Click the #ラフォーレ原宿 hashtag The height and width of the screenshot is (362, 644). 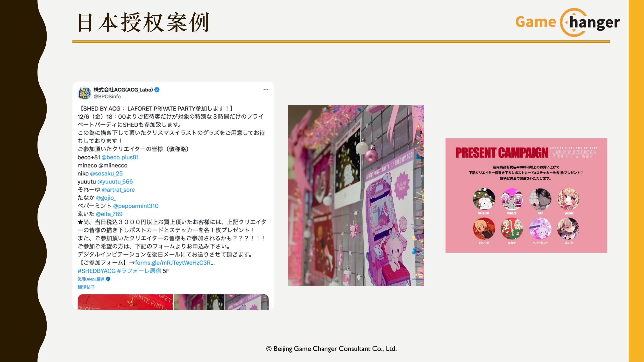139,271
